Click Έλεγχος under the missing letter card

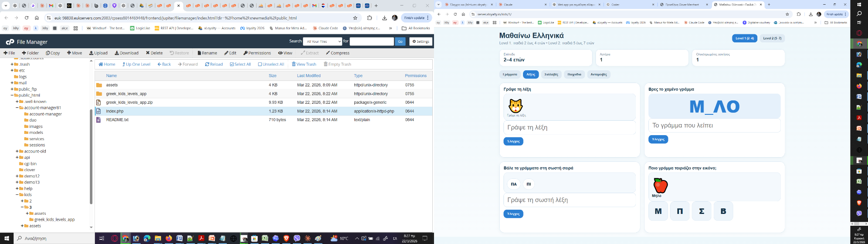(658, 139)
